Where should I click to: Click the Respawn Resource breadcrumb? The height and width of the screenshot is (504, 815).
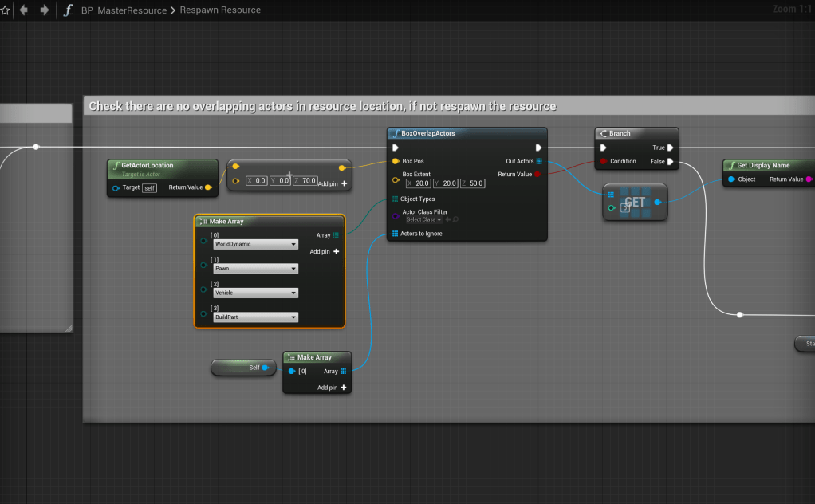[x=219, y=10]
